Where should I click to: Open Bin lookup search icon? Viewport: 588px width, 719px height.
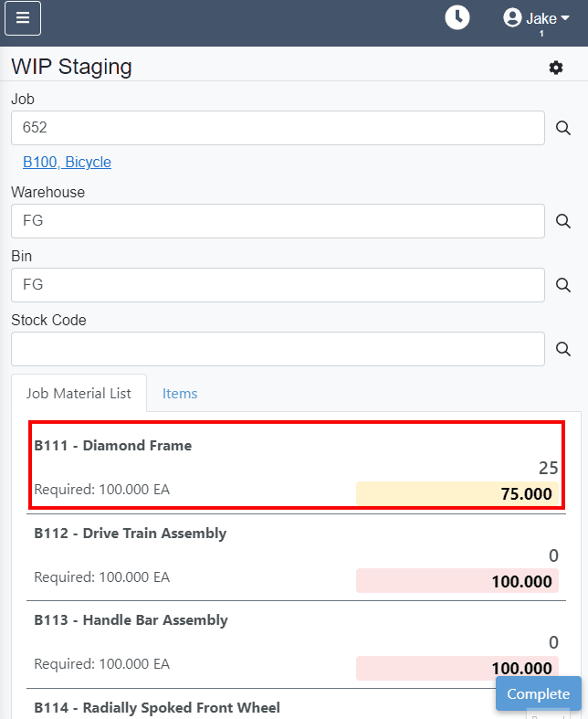click(562, 285)
